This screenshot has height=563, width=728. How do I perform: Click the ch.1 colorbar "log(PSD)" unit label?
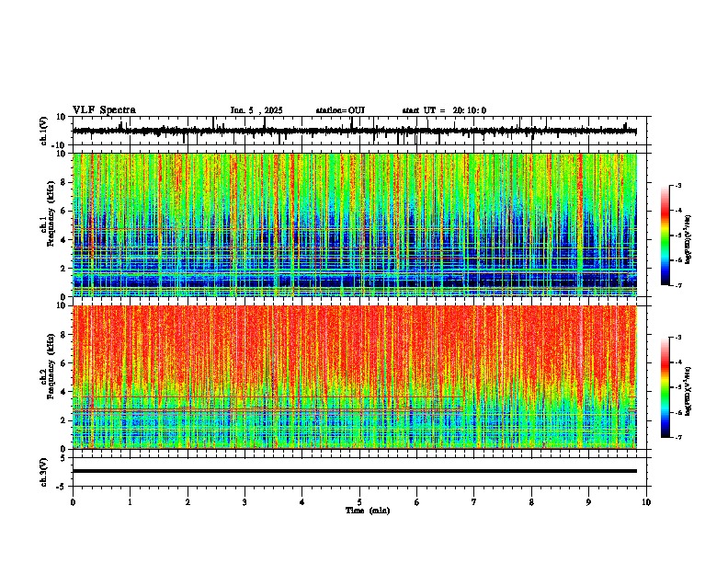(x=688, y=240)
